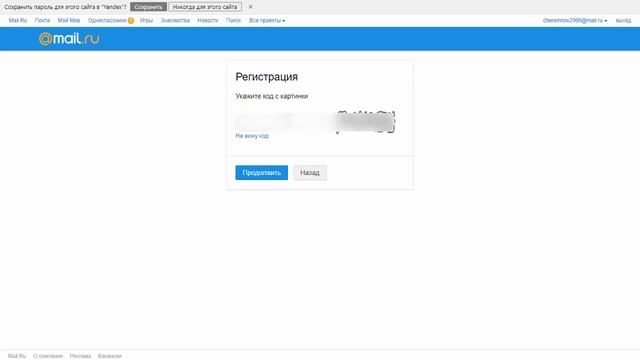Click the Не вижу код link

coord(252,136)
